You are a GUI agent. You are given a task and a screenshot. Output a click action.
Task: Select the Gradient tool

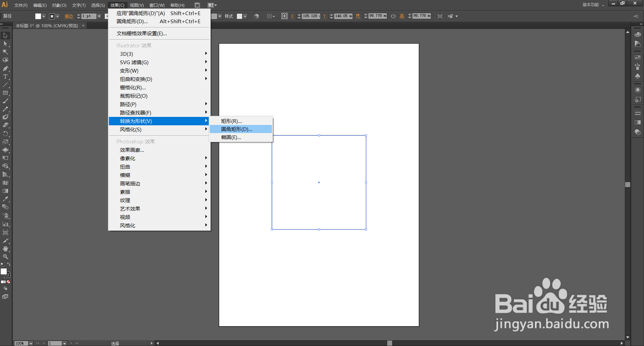[x=5, y=191]
